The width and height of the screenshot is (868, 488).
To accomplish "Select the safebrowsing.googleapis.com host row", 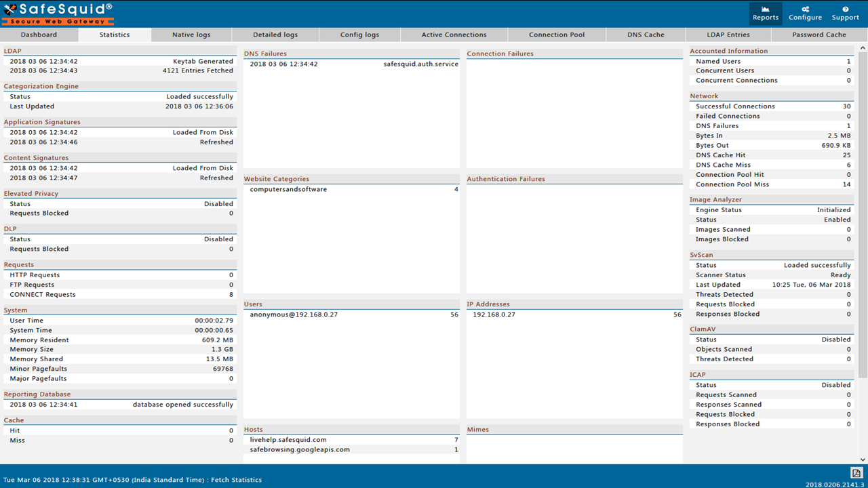I will click(351, 450).
